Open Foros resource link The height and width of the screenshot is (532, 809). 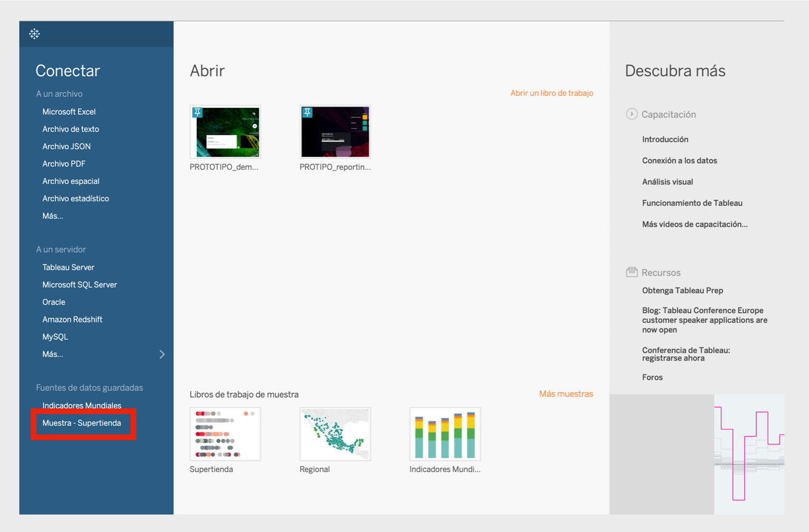653,378
